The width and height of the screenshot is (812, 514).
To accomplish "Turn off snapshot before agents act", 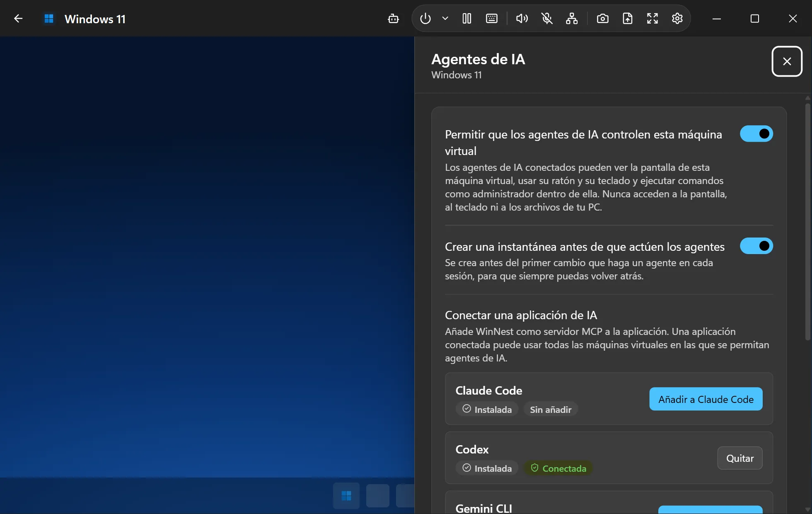I will [756, 246].
